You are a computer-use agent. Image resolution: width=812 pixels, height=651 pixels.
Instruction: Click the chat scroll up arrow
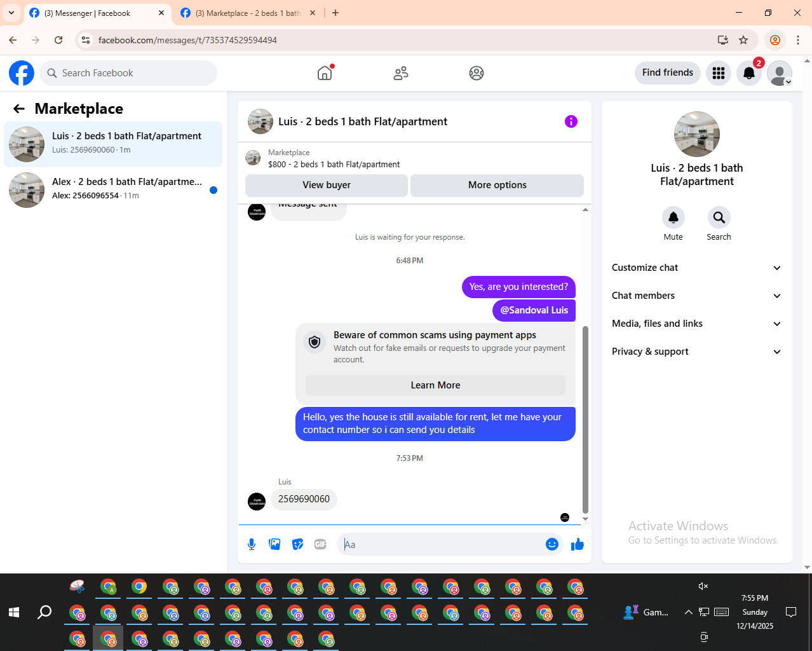tap(585, 209)
